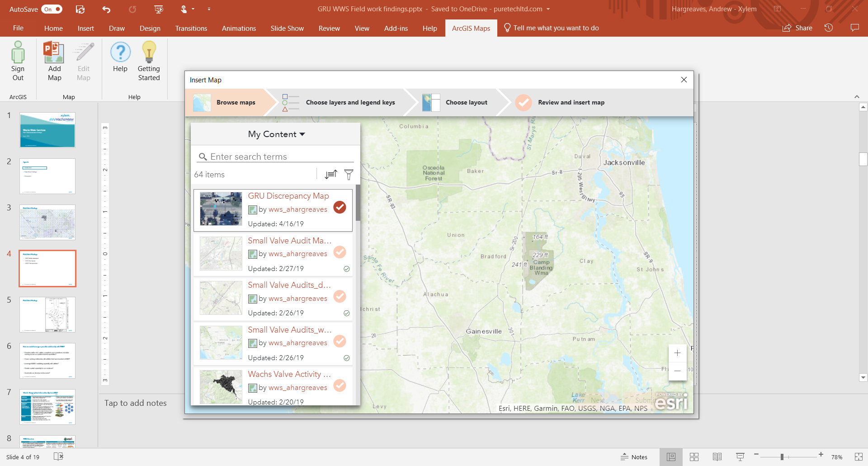Switch to Slide Sorter view
The height and width of the screenshot is (466, 868).
click(694, 457)
